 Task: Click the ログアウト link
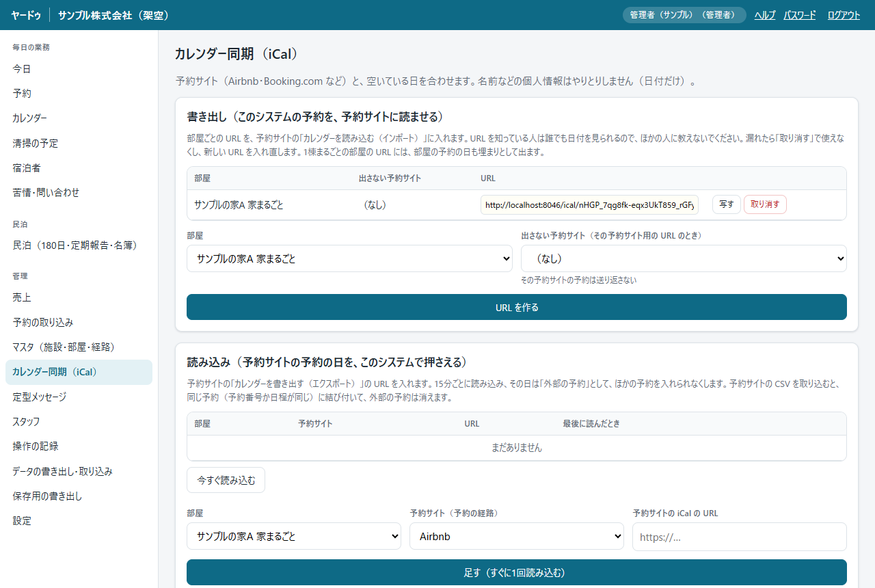coord(844,15)
